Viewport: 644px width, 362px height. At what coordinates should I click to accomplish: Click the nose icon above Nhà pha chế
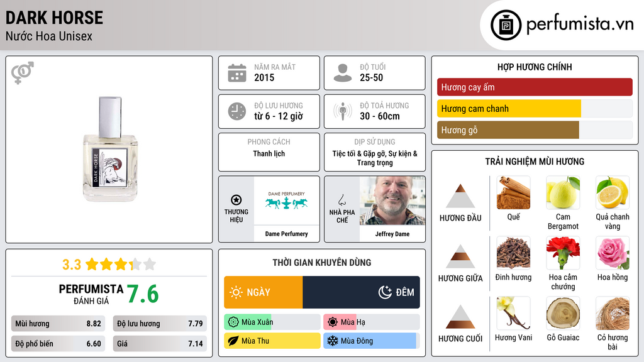pos(341,200)
